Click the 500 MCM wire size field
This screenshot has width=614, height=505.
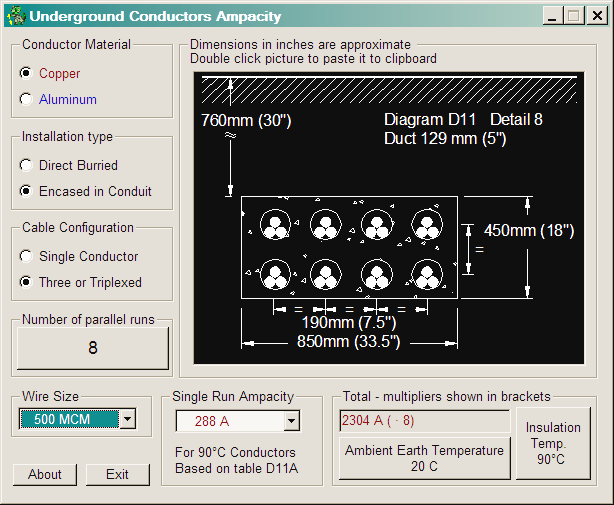pos(68,419)
